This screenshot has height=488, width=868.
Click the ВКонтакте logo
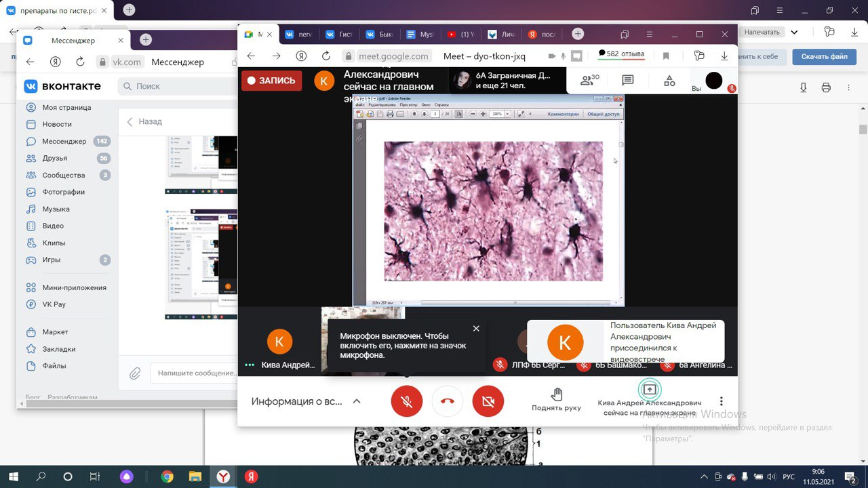[x=62, y=86]
